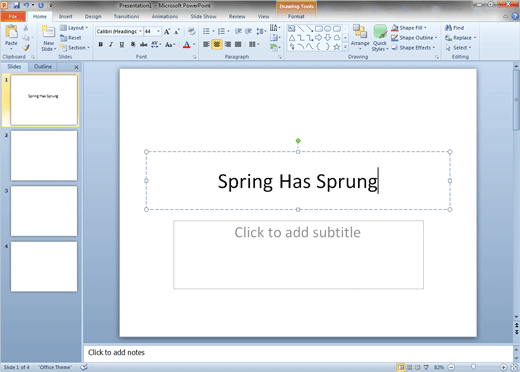This screenshot has height=372, width=520.
Task: Click the Shrink Font icon
Action: coord(177,32)
